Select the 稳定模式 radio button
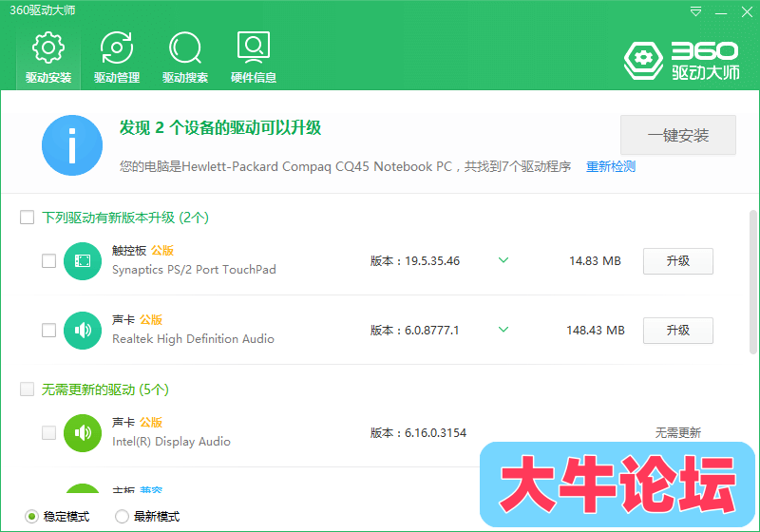Image resolution: width=760 pixels, height=532 pixels. coord(31,517)
